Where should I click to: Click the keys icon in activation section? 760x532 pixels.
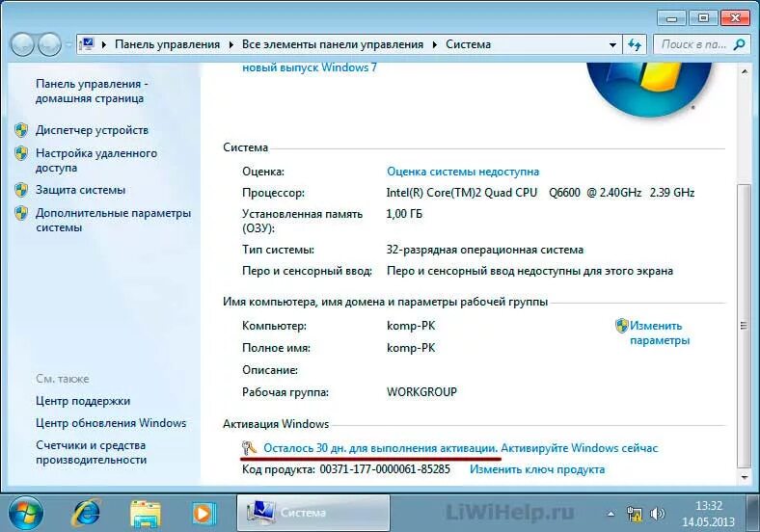click(249, 448)
